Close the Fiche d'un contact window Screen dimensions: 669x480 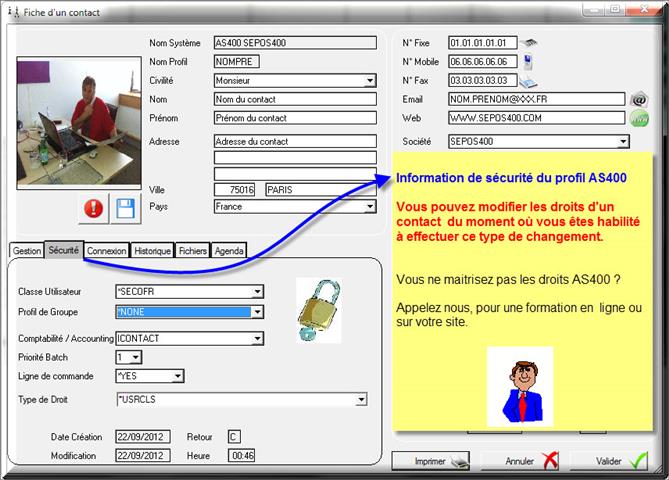[x=645, y=9]
